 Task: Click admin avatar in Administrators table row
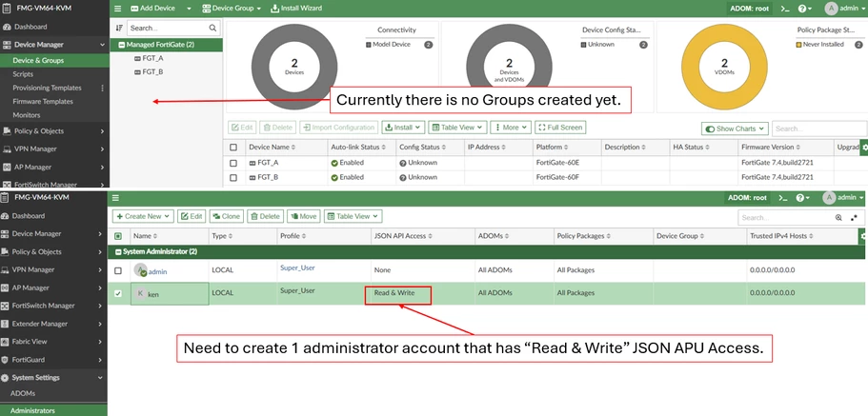[x=140, y=270]
